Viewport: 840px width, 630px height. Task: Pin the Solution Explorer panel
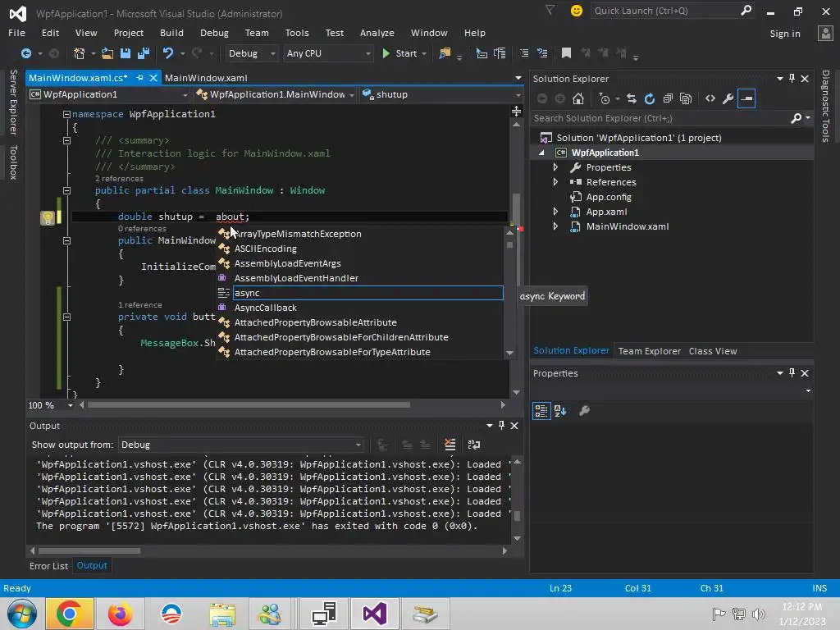tap(792, 79)
